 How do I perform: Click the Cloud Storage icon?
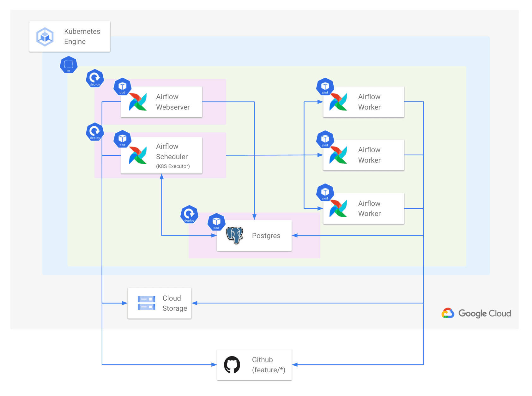pos(146,303)
